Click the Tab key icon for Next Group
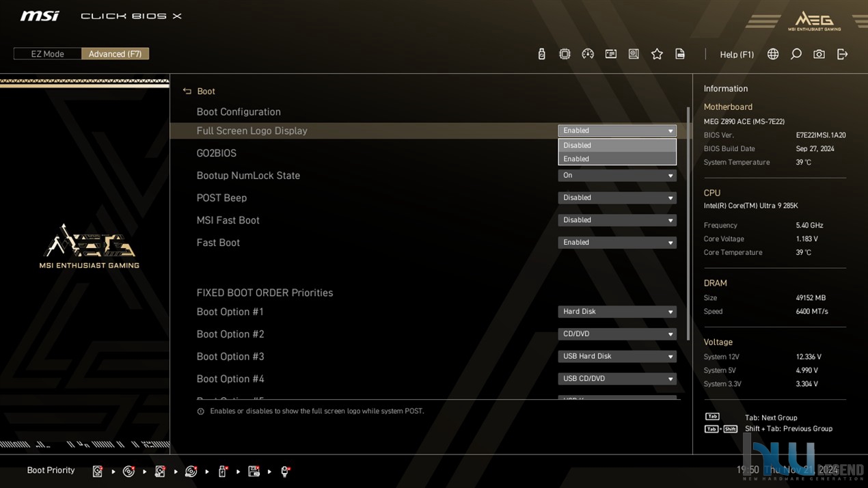Viewport: 868px width, 488px height. tap(712, 417)
